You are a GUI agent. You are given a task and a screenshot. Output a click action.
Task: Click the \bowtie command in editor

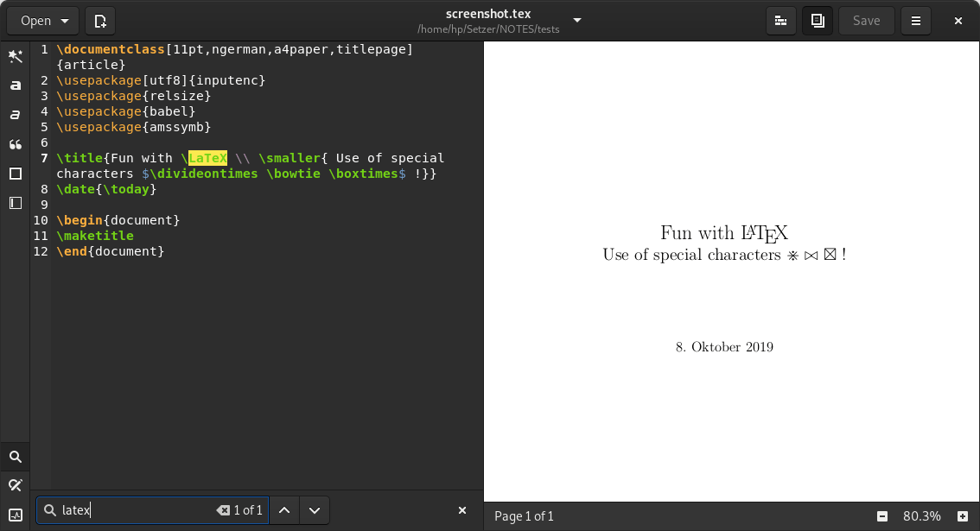tap(293, 174)
